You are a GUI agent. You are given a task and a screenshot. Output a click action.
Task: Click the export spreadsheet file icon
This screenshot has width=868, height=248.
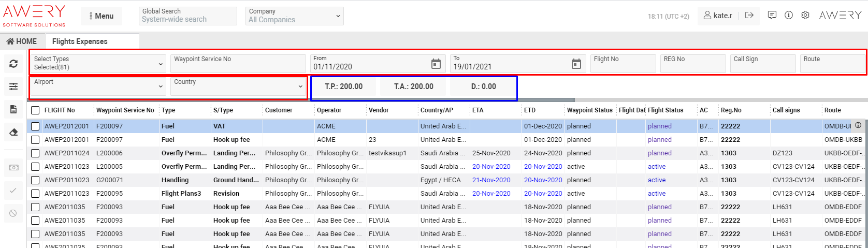[x=13, y=109]
